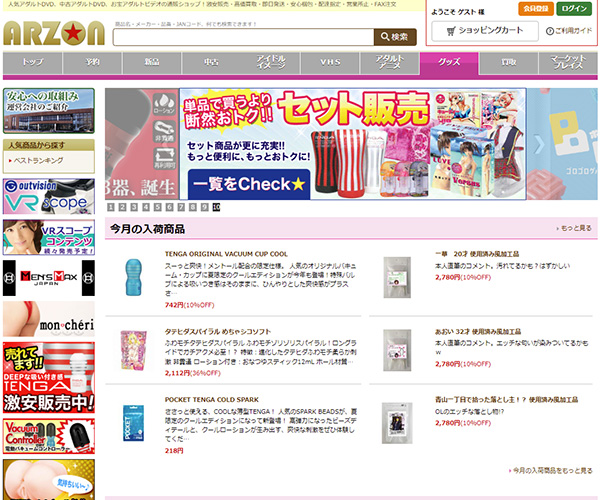
Task: Select the グッズ navigation tab
Action: coord(449,62)
